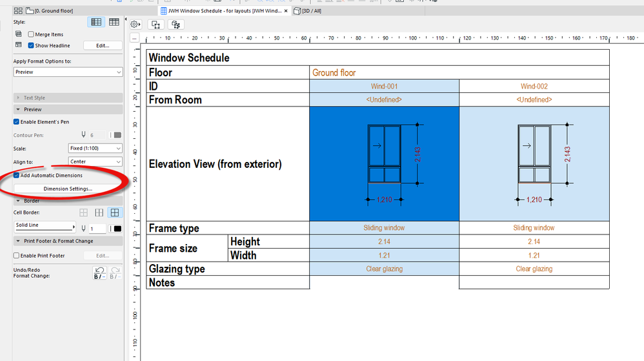
Task: Redo the format change
Action: [x=116, y=273]
